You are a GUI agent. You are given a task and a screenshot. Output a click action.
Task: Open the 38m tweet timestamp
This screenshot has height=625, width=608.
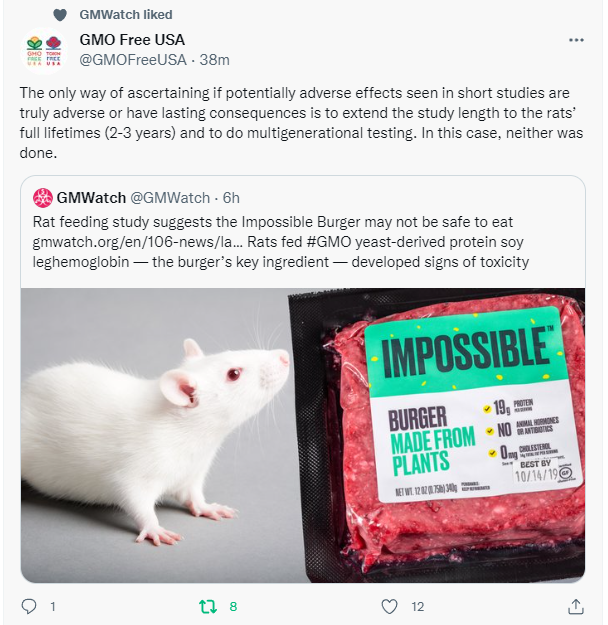coord(214,60)
